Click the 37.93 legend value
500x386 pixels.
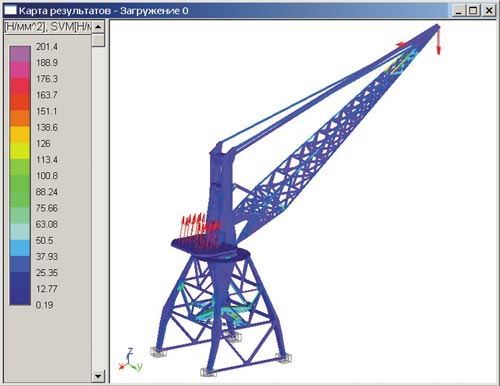point(47,256)
